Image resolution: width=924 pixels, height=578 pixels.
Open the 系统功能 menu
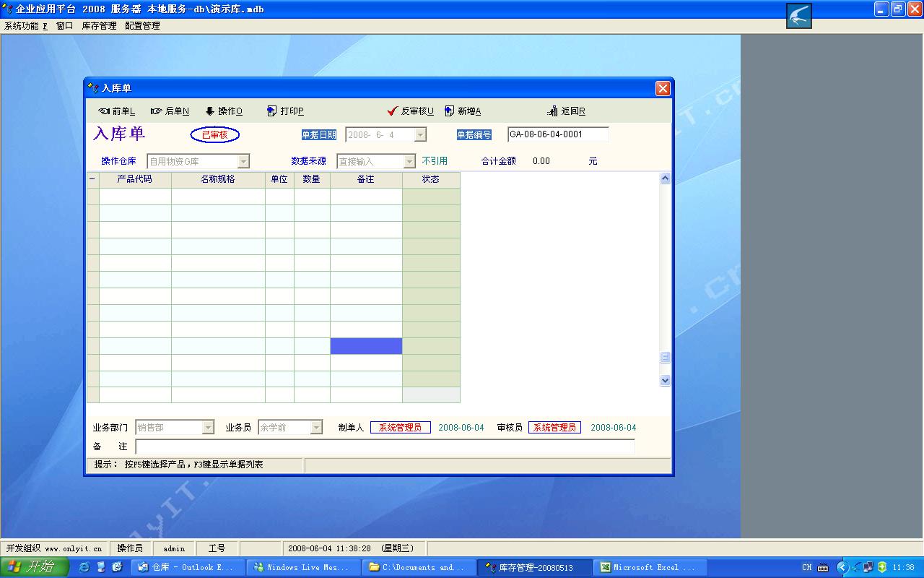pyautogui.click(x=25, y=26)
